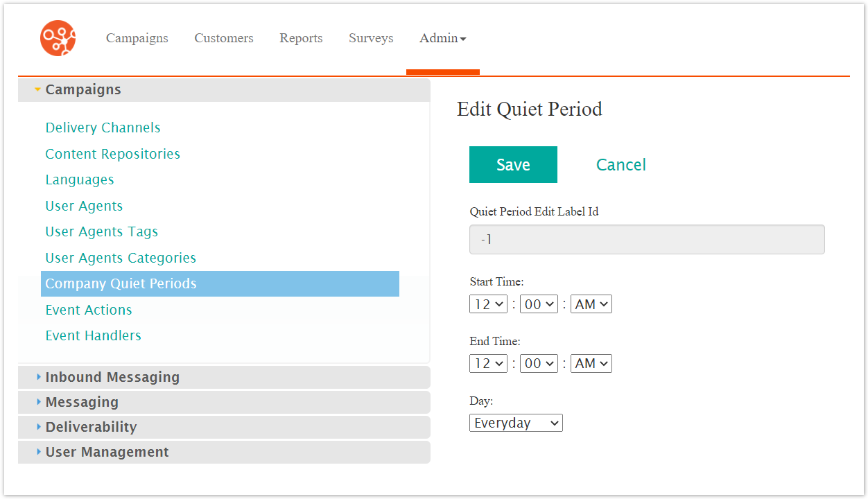Save the quiet period changes

coord(513,164)
